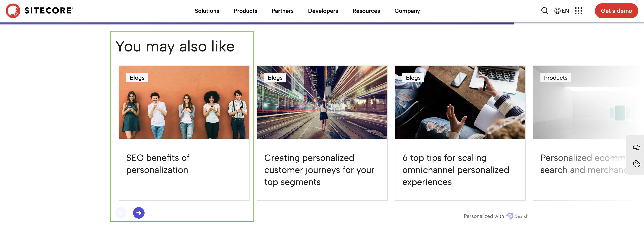The image size is (644, 244).
Task: Select the Resources menu item
Action: pos(366,11)
